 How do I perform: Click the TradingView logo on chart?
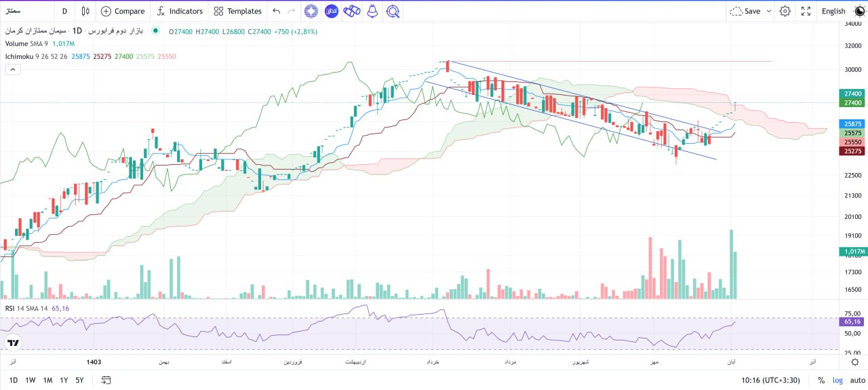(x=12, y=343)
